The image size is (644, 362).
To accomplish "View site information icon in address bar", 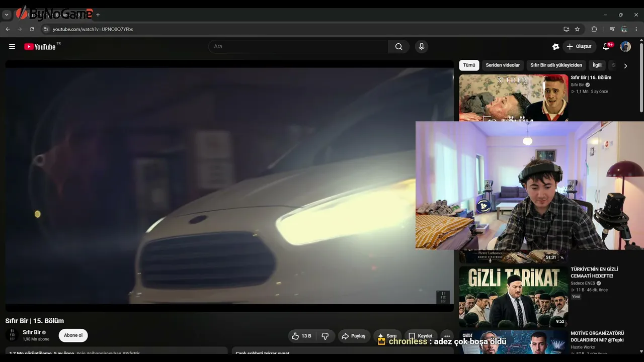I will pos(46,29).
